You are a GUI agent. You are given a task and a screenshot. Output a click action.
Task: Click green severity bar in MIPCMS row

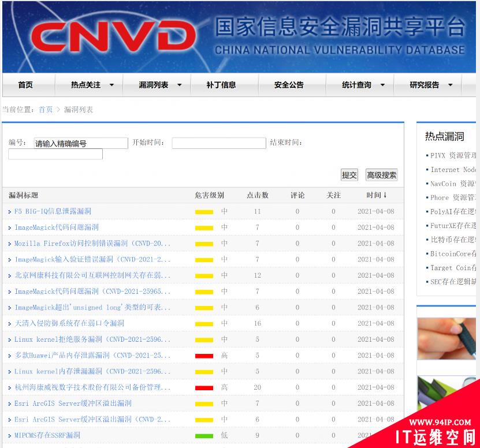point(204,436)
